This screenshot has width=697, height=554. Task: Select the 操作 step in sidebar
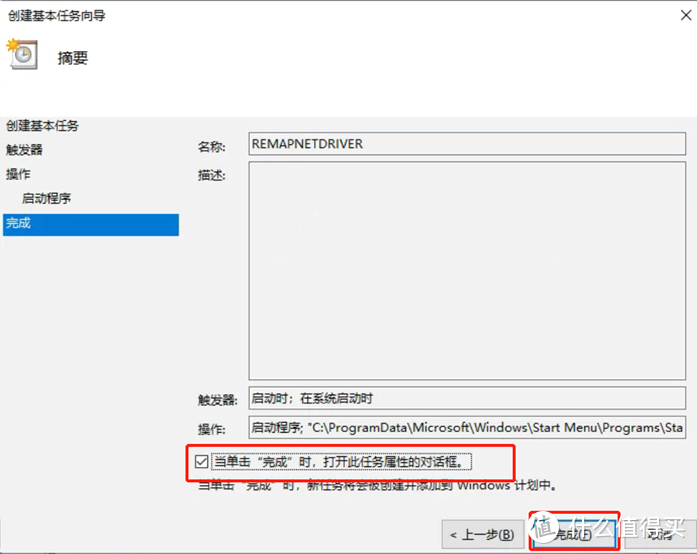[18, 174]
